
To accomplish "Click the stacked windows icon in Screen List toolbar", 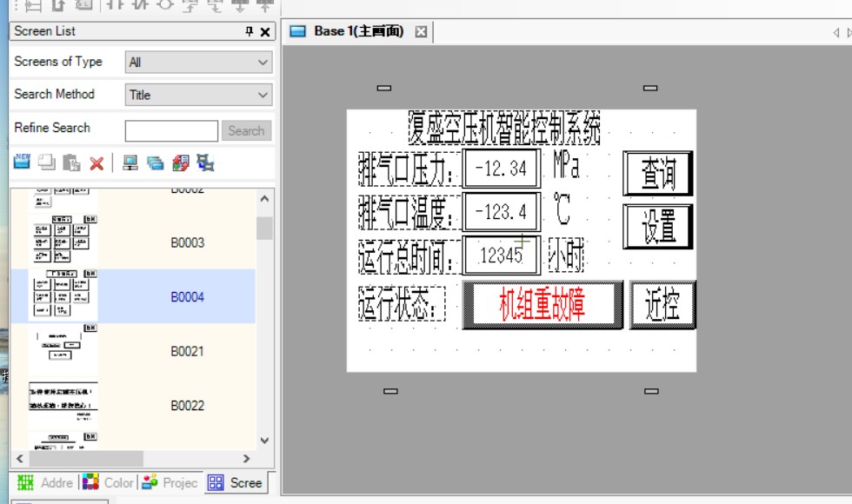I will 156,162.
